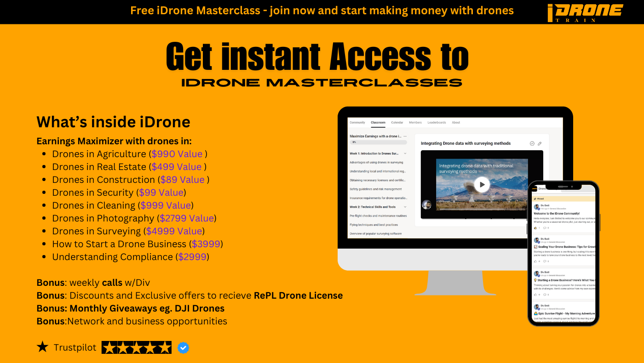Open the Leaderboards tab
This screenshot has width=644, height=363.
pos(436,122)
